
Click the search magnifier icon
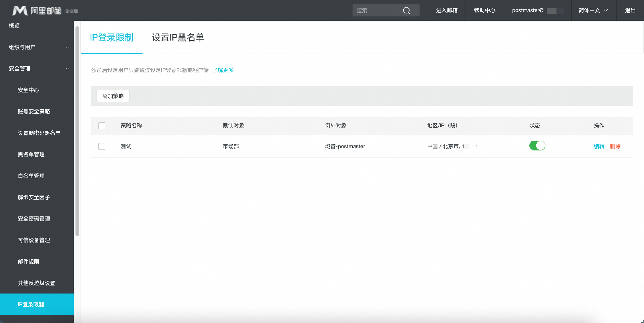[407, 10]
